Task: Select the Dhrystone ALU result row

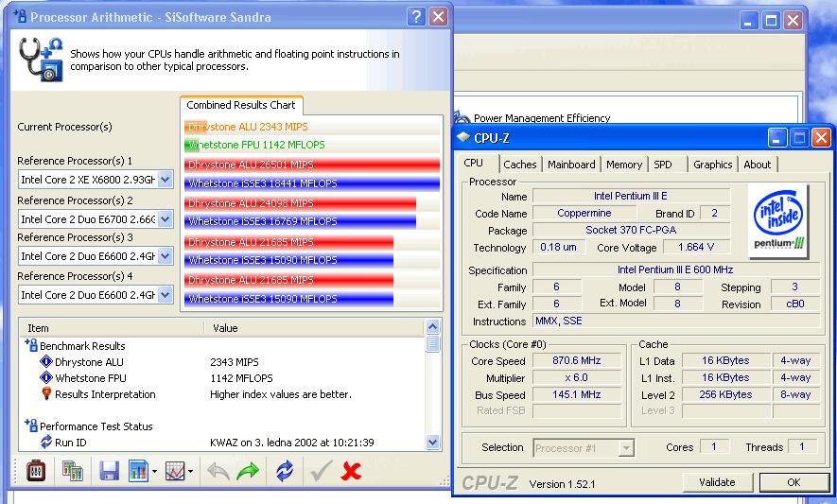Action: coord(89,362)
